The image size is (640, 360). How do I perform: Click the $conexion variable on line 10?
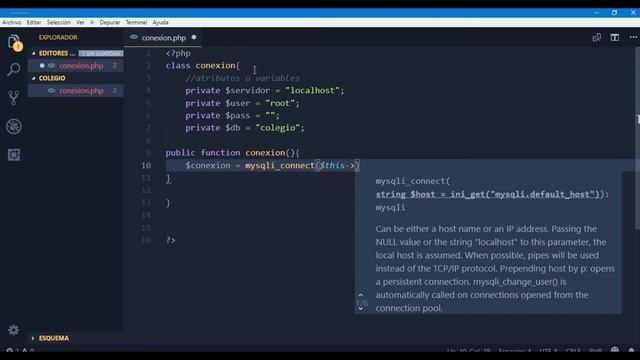click(x=208, y=165)
